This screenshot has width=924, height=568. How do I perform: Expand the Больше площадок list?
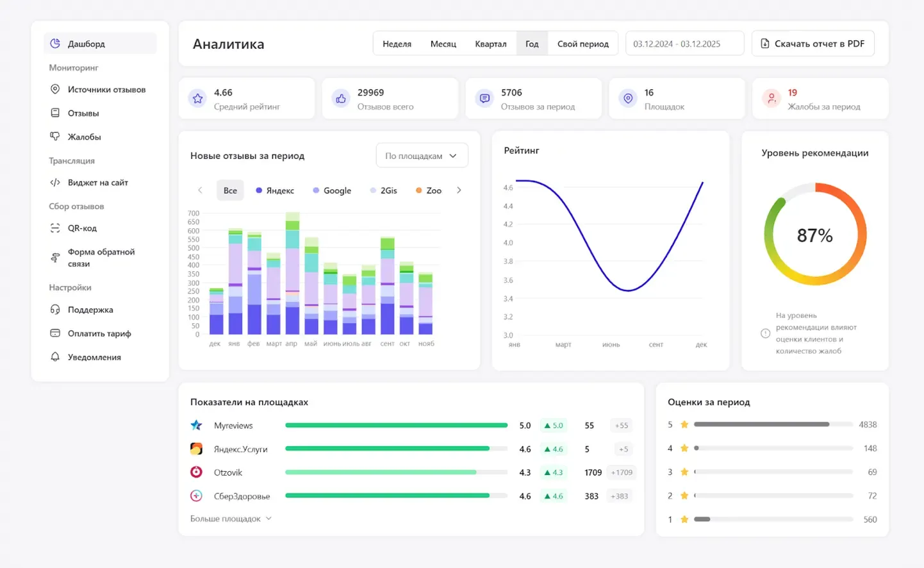[x=231, y=519]
